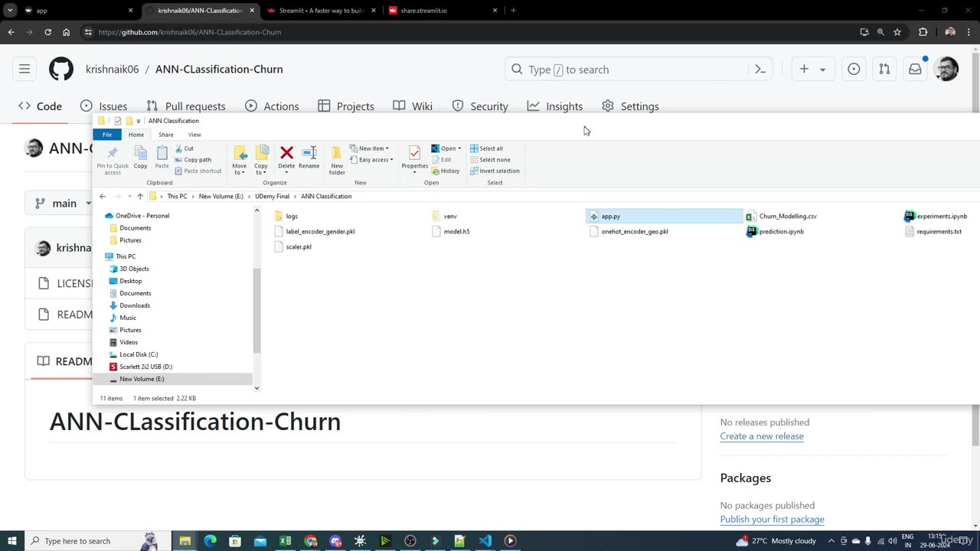Open GitHub Settings tab
The width and height of the screenshot is (980, 551).
[630, 106]
